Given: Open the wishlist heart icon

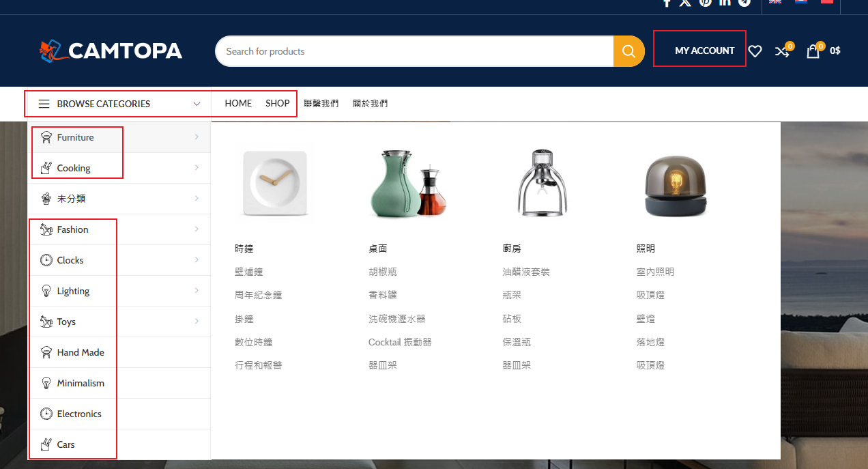Looking at the screenshot, I should coord(755,51).
